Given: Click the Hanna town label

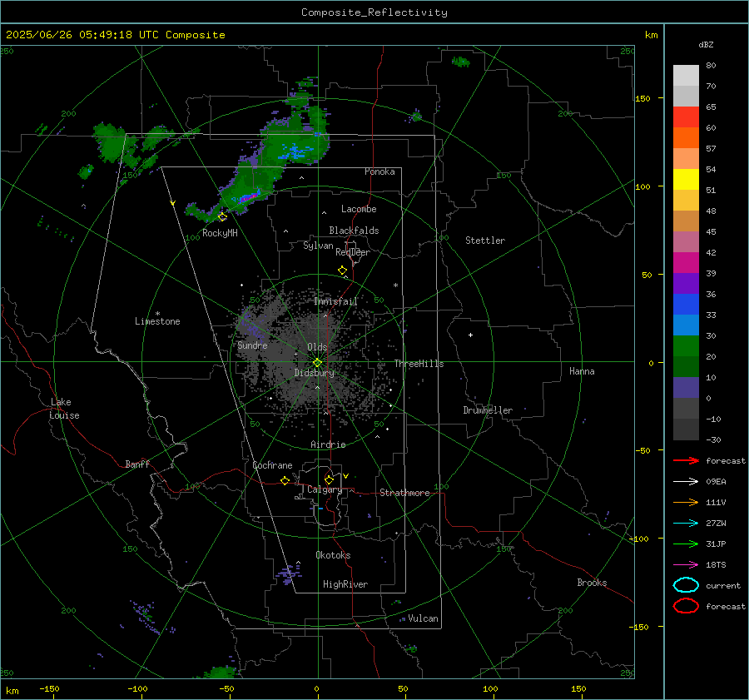Looking at the screenshot, I should [x=582, y=371].
